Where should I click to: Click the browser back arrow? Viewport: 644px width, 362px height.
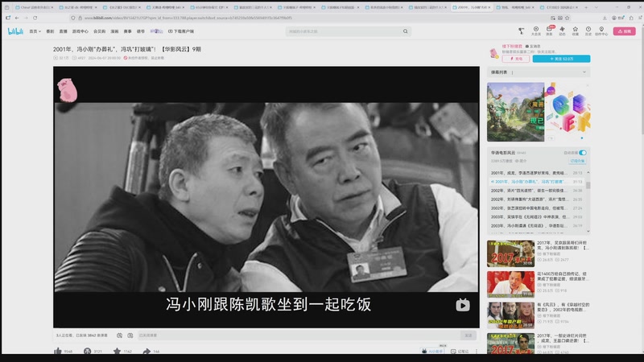(x=17, y=18)
